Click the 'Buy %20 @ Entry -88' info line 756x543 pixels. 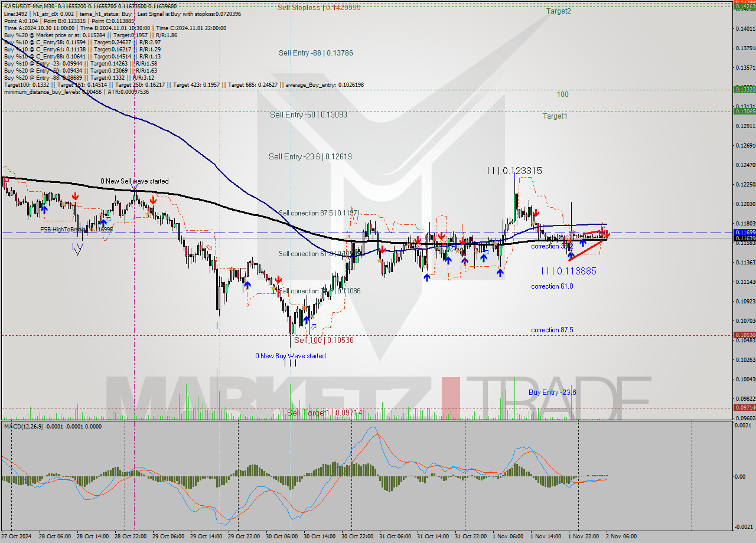pos(79,77)
